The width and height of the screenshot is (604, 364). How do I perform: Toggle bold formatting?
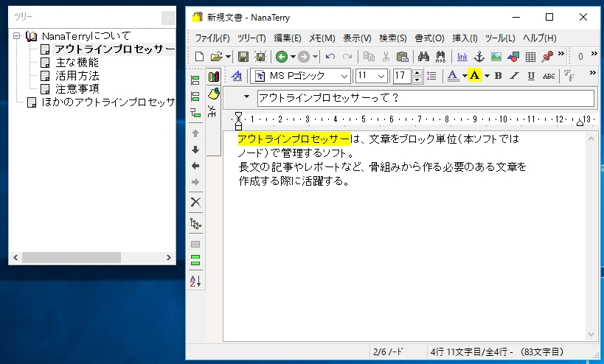[498, 76]
